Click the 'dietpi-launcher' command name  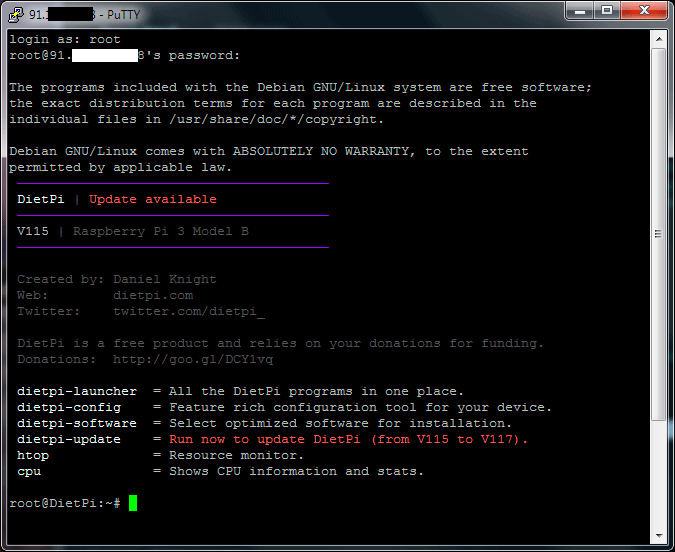tap(77, 391)
